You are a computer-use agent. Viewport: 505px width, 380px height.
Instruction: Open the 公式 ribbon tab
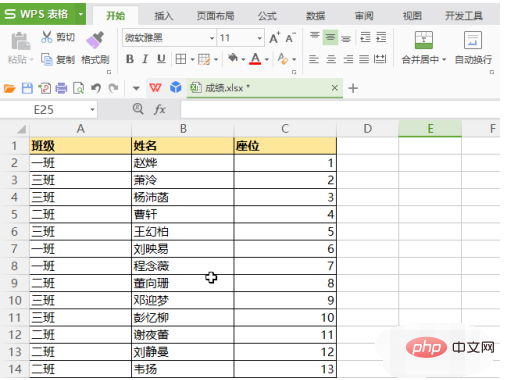pos(267,16)
